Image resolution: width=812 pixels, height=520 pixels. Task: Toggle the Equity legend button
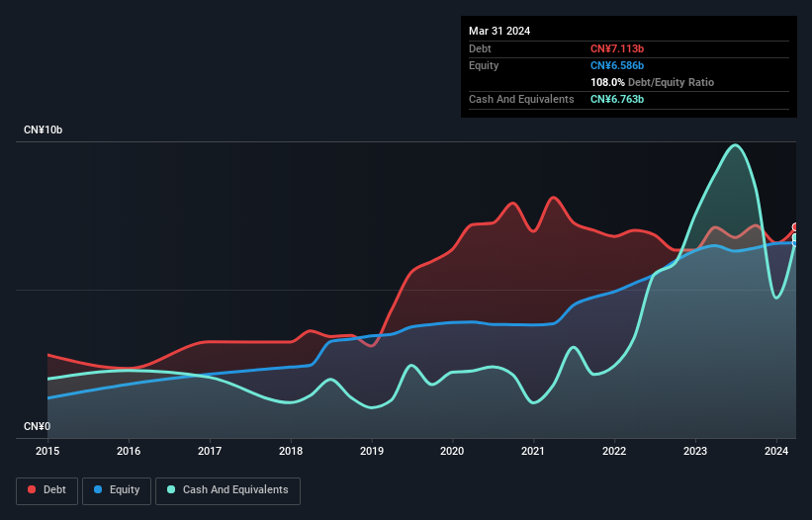pos(117,490)
